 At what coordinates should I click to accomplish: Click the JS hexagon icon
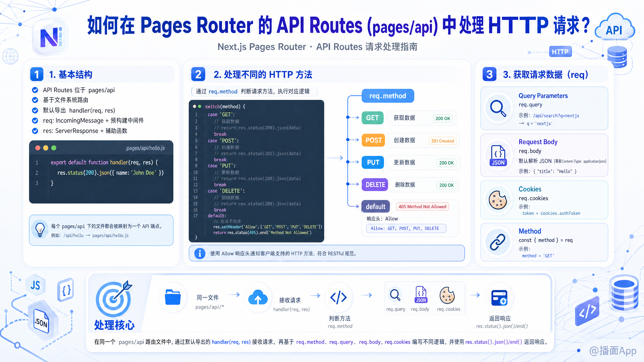pos(36,285)
